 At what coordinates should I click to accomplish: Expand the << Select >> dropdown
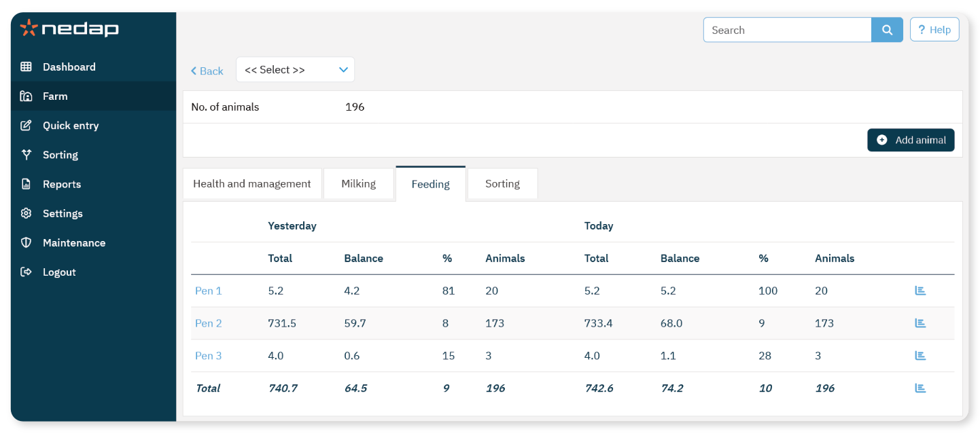(295, 70)
